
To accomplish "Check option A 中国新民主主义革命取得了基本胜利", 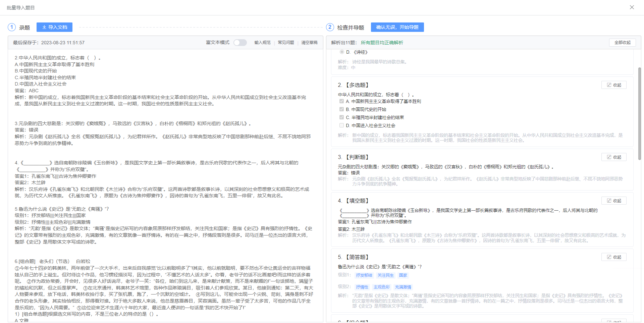I will click(x=341, y=101).
